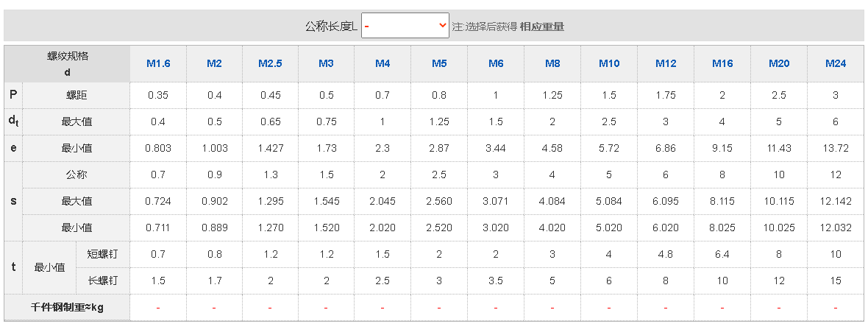Image resolution: width=868 pixels, height=335 pixels.
Task: Click the M1.6 column header link
Action: 158,64
